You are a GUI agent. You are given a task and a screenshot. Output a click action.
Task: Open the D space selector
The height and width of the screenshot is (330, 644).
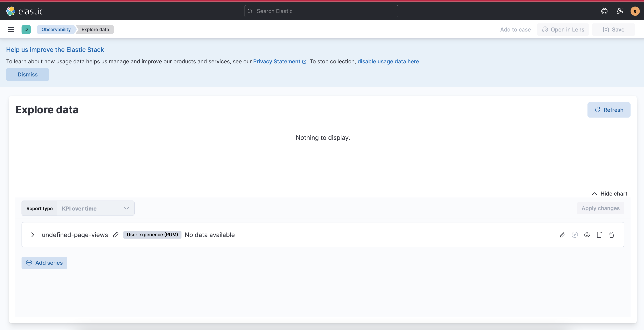coord(26,29)
